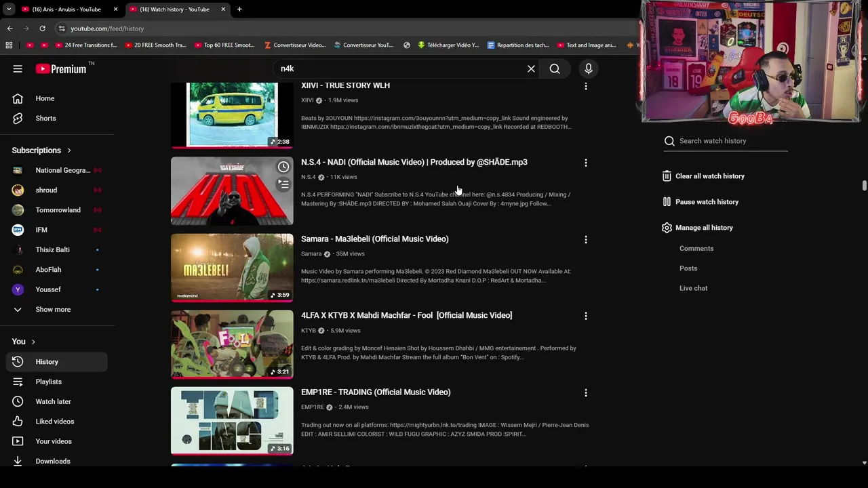Open more actions for EMP1RE TRADING video
This screenshot has width=868, height=488.
[x=586, y=392]
